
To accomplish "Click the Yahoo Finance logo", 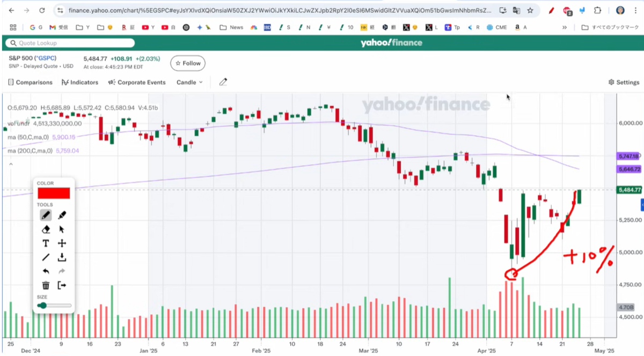I will click(391, 43).
